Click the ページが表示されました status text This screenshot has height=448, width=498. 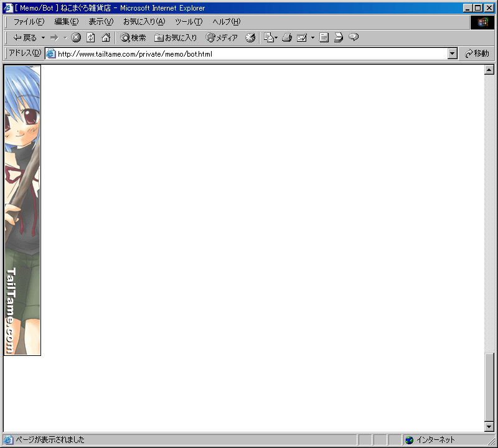50,440
